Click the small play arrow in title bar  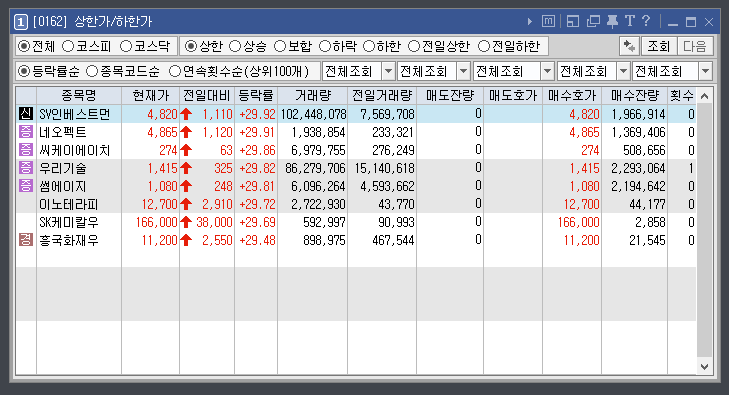coord(530,21)
